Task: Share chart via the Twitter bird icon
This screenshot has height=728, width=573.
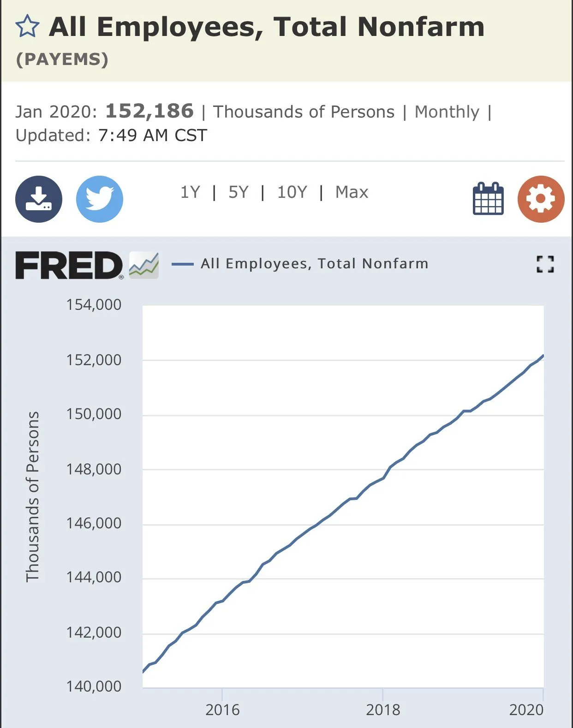Action: 100,199
